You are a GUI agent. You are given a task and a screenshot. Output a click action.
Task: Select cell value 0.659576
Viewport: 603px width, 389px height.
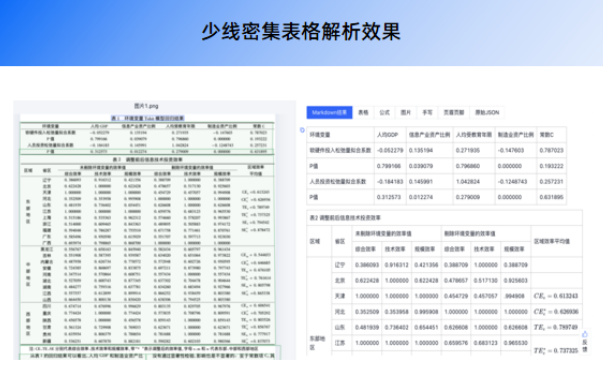pos(456,343)
